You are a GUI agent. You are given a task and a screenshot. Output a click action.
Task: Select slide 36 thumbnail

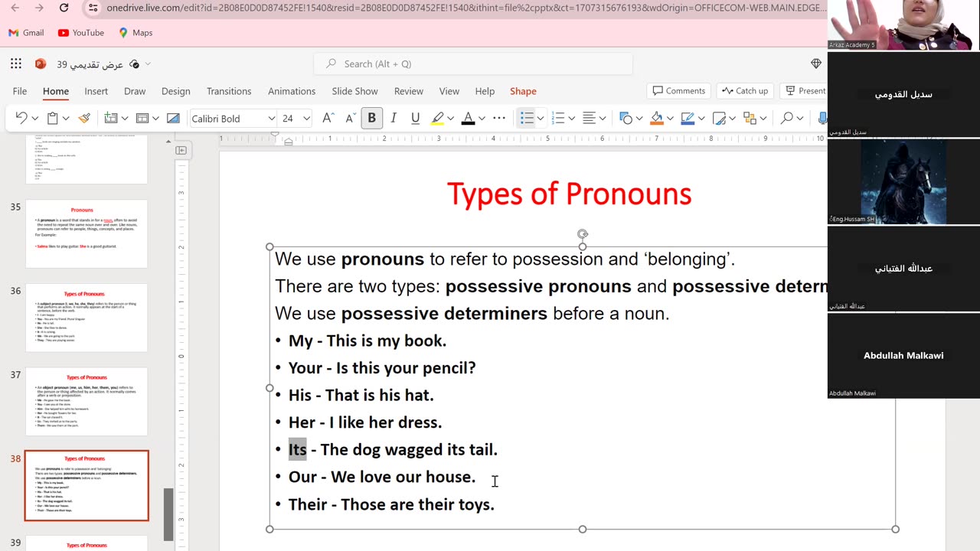click(x=87, y=318)
